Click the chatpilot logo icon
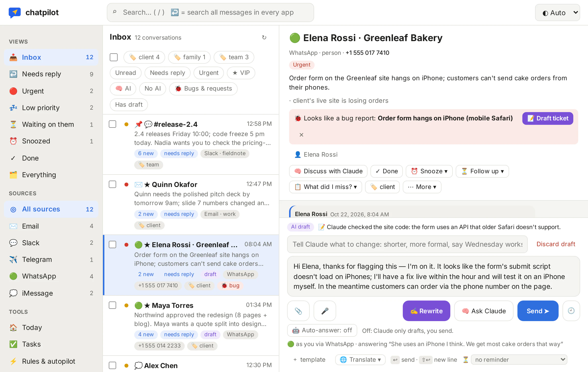The width and height of the screenshot is (588, 372). pos(15,12)
